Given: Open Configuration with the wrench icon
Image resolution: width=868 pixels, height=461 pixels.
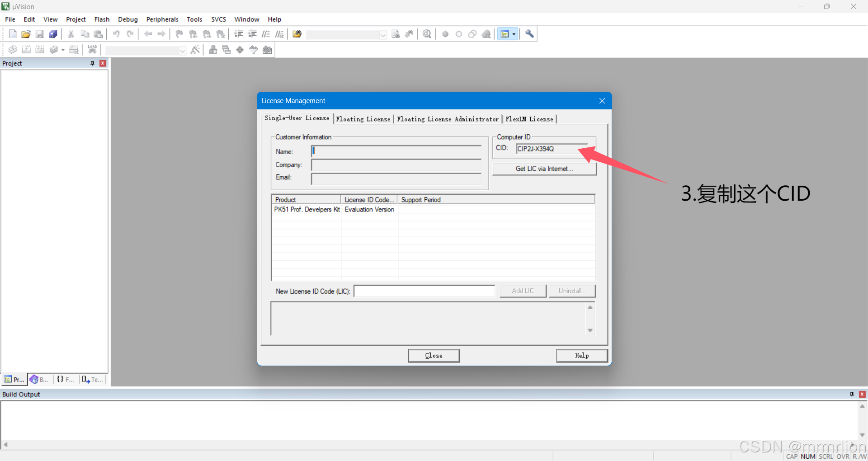Looking at the screenshot, I should point(530,34).
